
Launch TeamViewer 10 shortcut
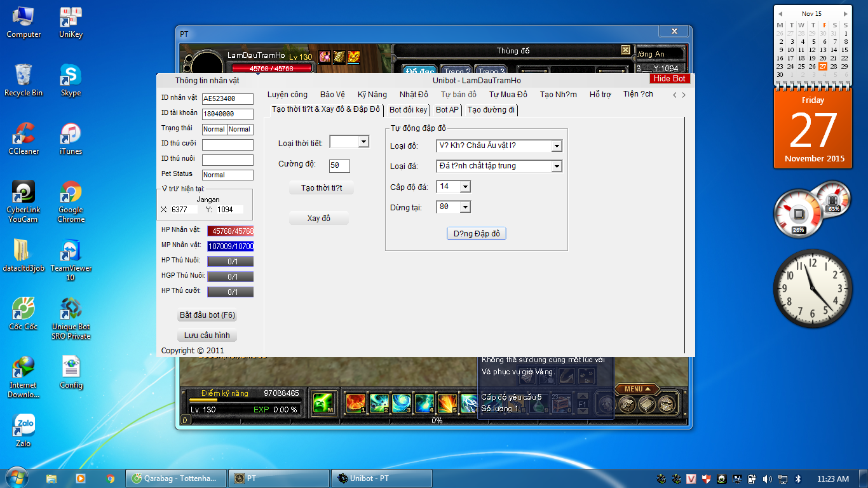71,260
